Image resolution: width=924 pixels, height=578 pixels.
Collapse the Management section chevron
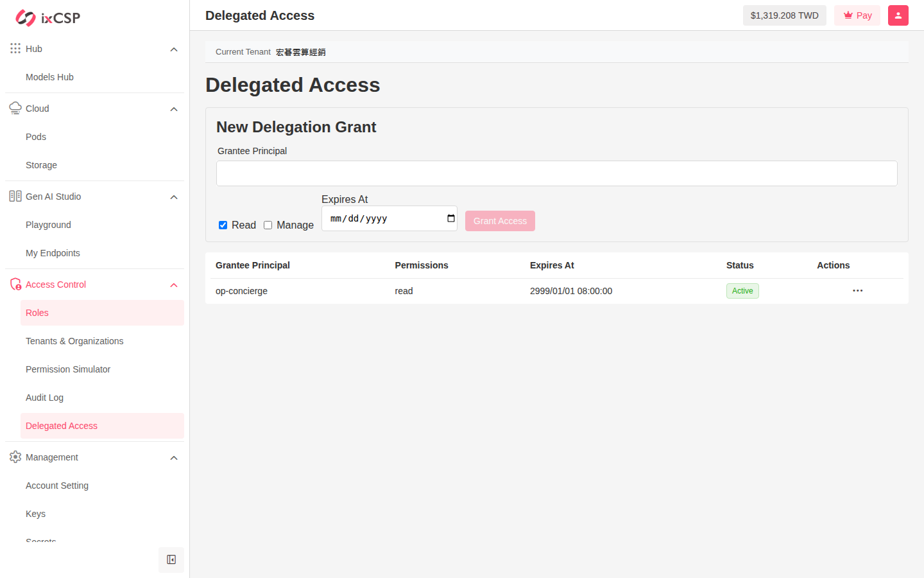click(x=174, y=458)
